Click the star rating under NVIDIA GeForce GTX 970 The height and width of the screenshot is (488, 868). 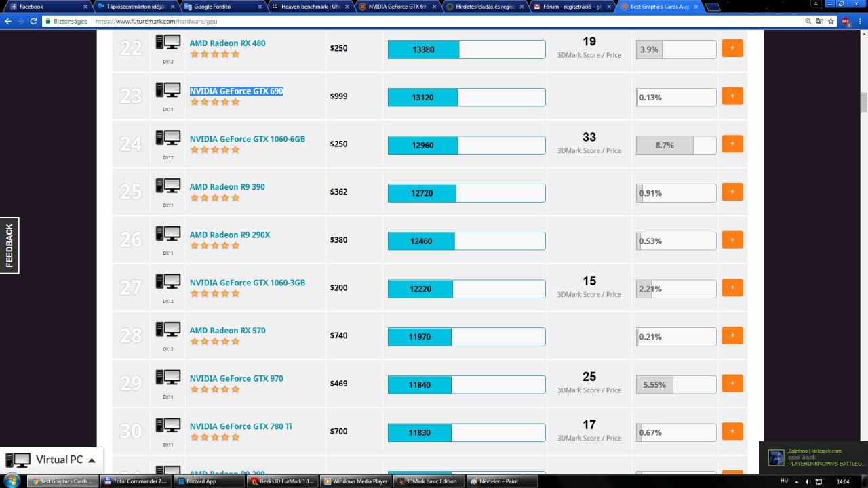[x=215, y=390]
